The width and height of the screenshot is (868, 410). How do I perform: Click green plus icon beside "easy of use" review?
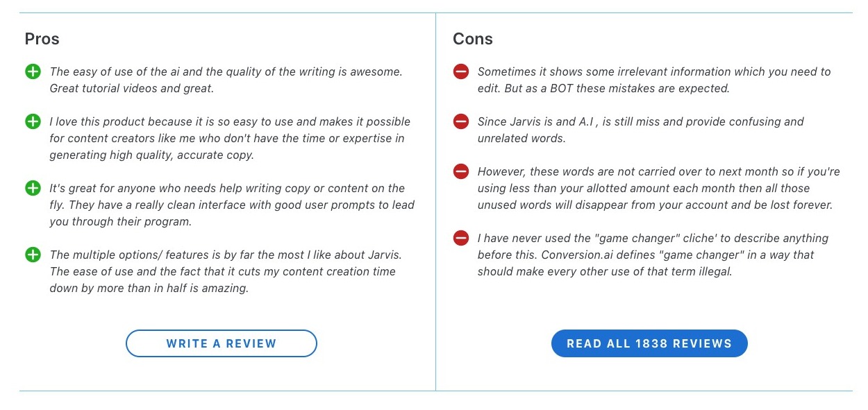coord(33,71)
